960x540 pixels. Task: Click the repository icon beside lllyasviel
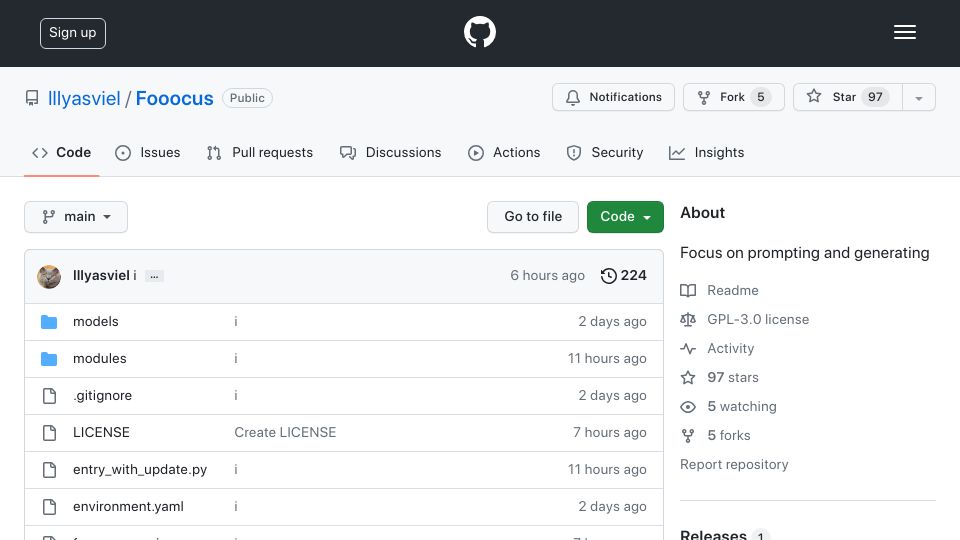32,98
